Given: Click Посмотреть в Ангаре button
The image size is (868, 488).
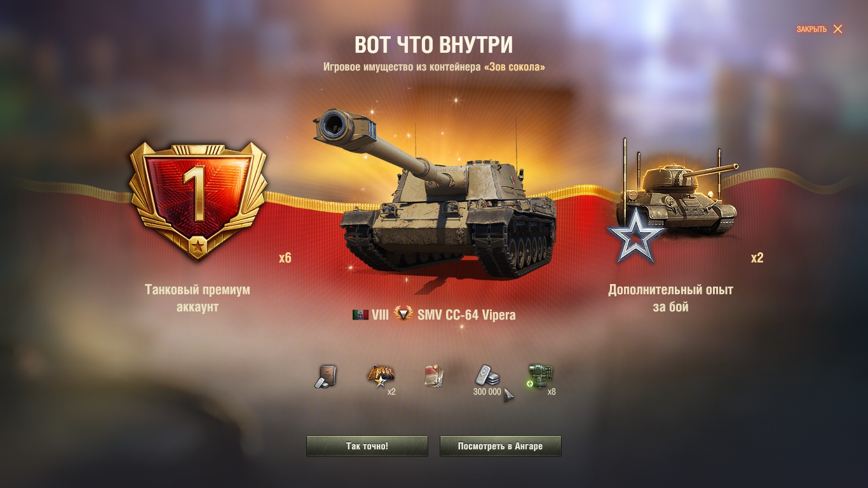Looking at the screenshot, I should coord(500,446).
